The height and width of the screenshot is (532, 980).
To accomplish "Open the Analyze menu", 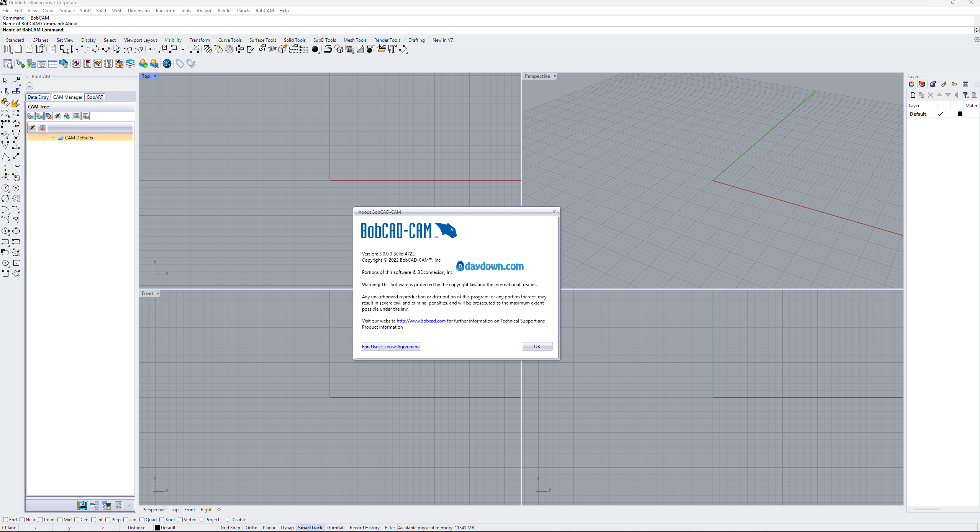I will (x=204, y=10).
